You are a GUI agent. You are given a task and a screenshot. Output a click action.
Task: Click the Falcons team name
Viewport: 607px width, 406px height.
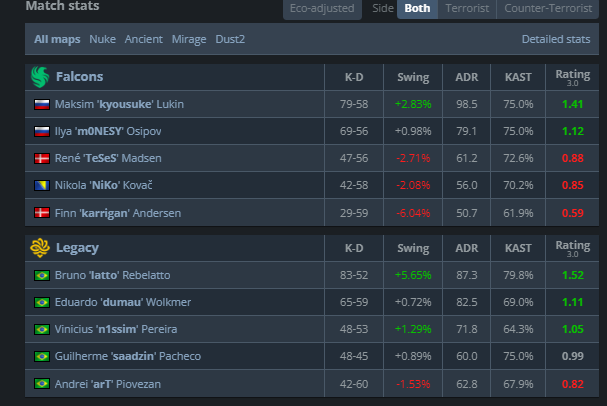pos(79,77)
